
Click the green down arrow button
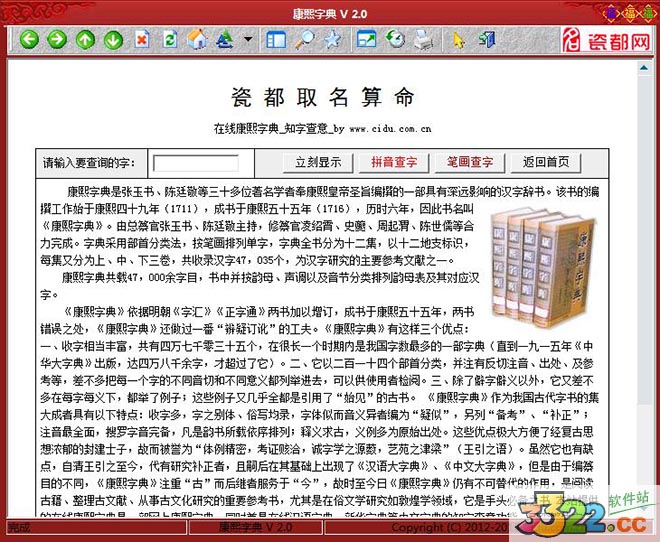pyautogui.click(x=113, y=40)
